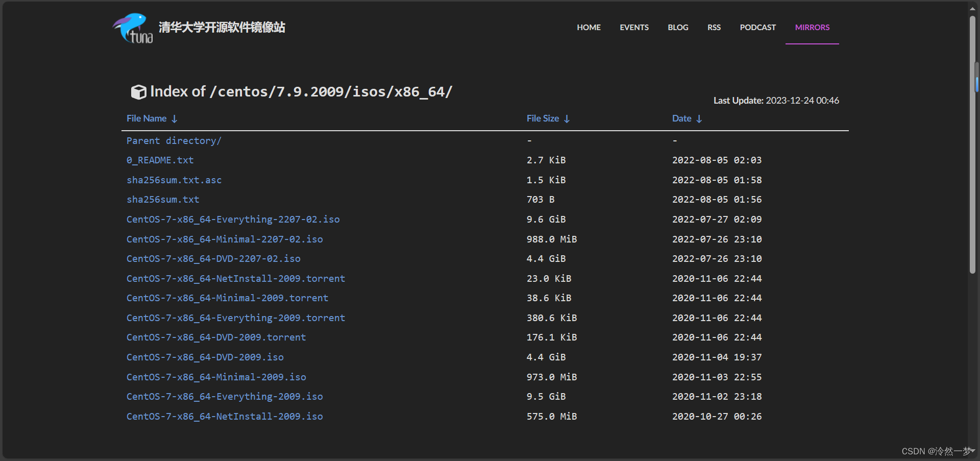Viewport: 980px width, 461px height.
Task: Click the date 2022-08-05 02:03
Action: click(x=717, y=160)
